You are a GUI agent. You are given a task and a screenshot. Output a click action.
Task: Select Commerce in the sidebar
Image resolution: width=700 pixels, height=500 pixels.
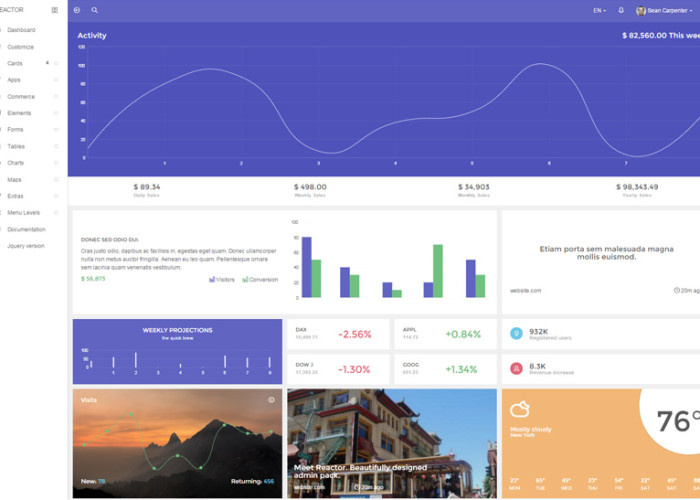21,96
